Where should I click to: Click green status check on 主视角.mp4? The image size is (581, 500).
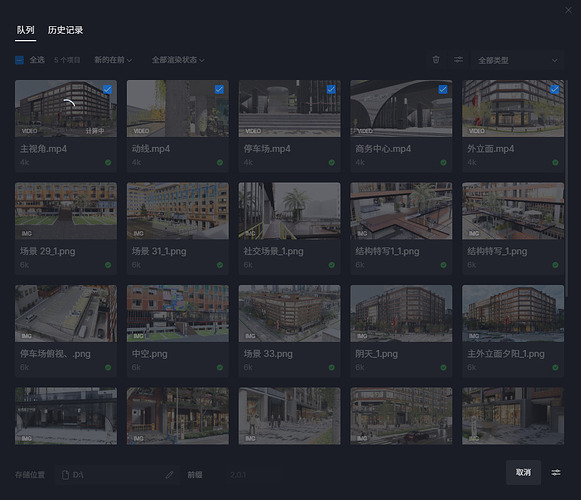(108, 162)
